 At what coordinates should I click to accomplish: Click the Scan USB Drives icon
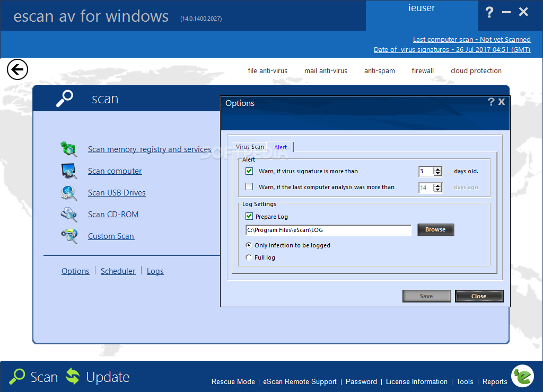coord(69,193)
